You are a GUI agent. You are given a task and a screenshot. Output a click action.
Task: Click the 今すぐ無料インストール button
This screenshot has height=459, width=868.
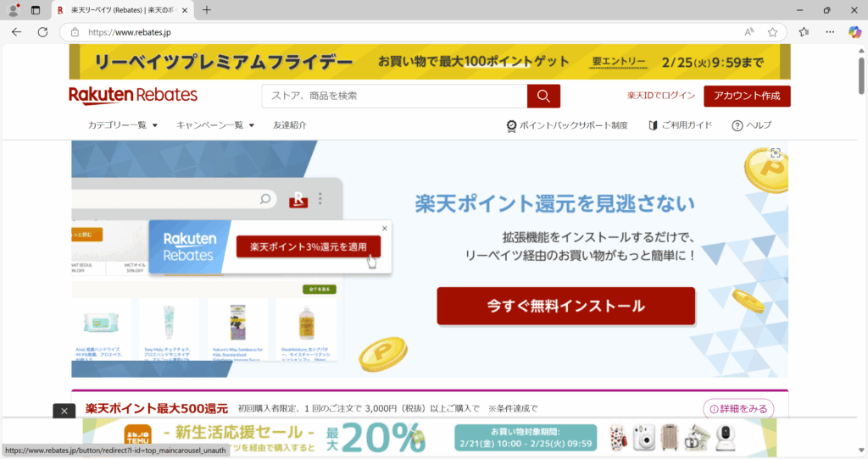coord(565,307)
